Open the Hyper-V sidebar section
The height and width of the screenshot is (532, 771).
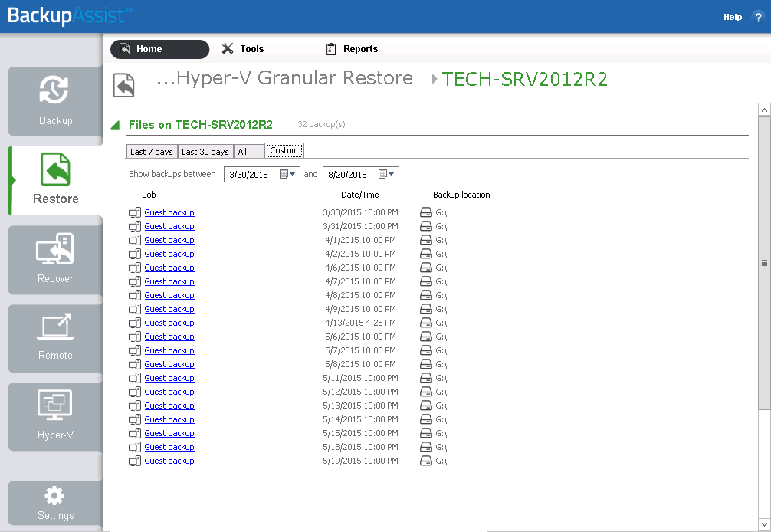55,416
